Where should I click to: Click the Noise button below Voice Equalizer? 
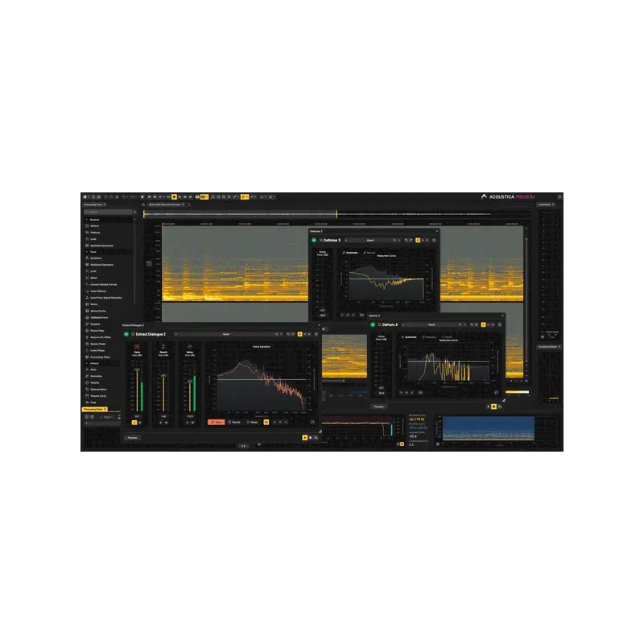tap(252, 422)
